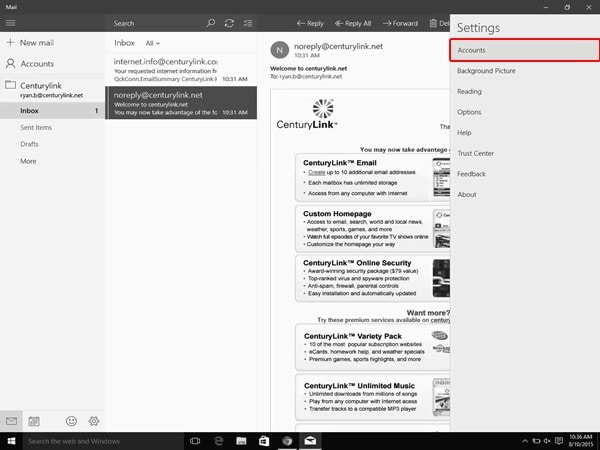Click the New mail button

35,43
